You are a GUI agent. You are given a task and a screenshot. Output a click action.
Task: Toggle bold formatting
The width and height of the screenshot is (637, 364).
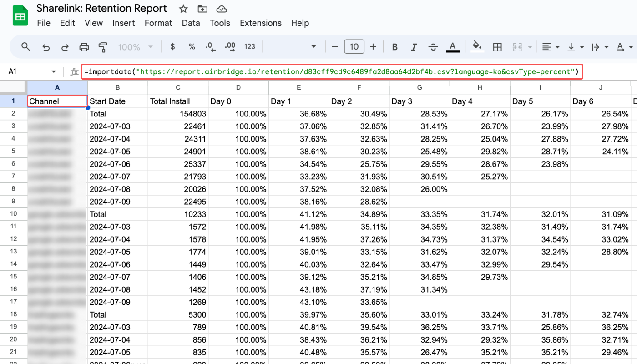[394, 46]
